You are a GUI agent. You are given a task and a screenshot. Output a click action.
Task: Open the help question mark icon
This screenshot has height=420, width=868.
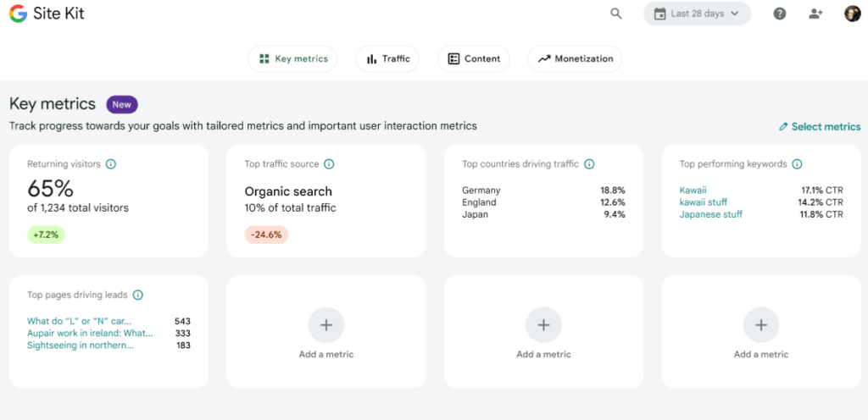(x=779, y=14)
